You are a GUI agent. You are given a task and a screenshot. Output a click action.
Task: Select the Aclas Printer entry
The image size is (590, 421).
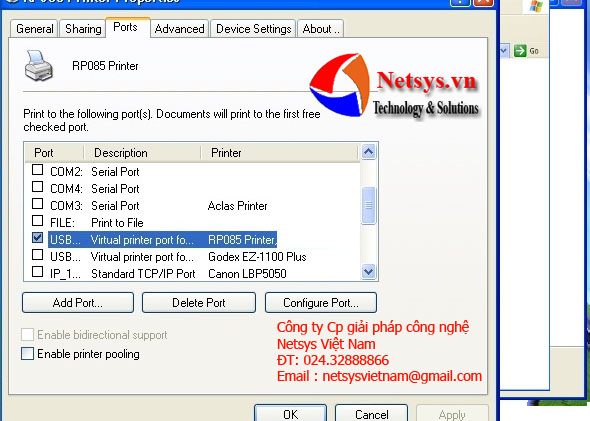(x=237, y=206)
